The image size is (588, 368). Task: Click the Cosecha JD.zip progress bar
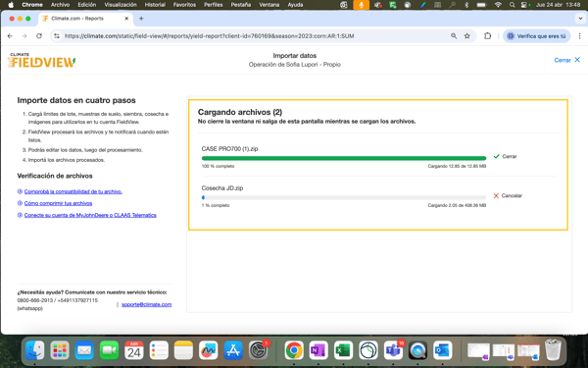(x=344, y=197)
